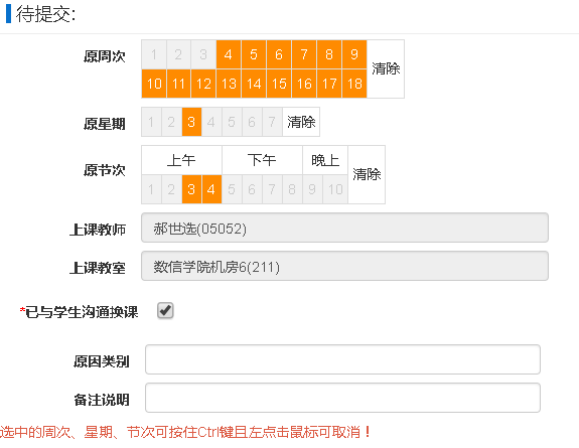
Task: Select the 下午 period group header
Action: coord(262,160)
